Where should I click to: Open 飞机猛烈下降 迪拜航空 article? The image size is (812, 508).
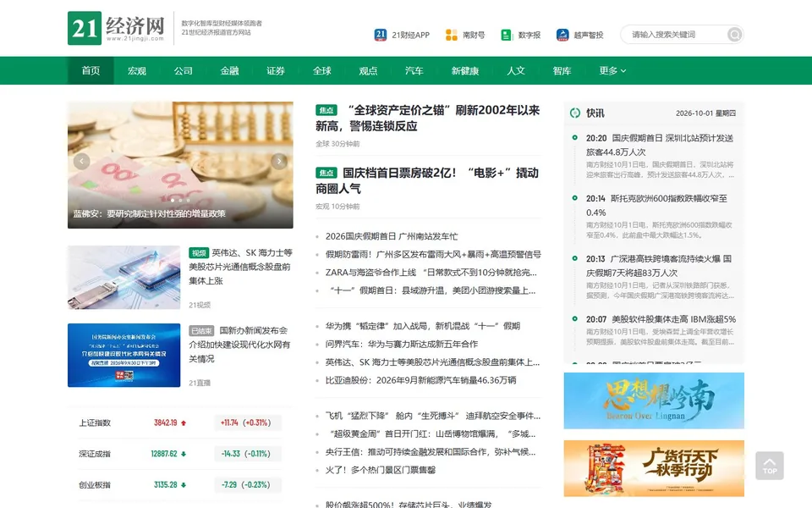(433, 416)
